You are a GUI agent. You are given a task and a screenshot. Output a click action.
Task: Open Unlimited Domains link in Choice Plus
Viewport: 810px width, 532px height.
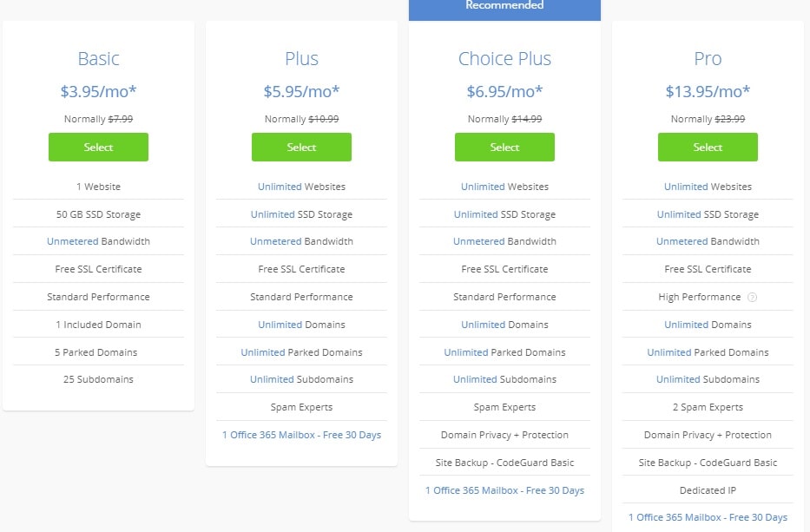[483, 325]
